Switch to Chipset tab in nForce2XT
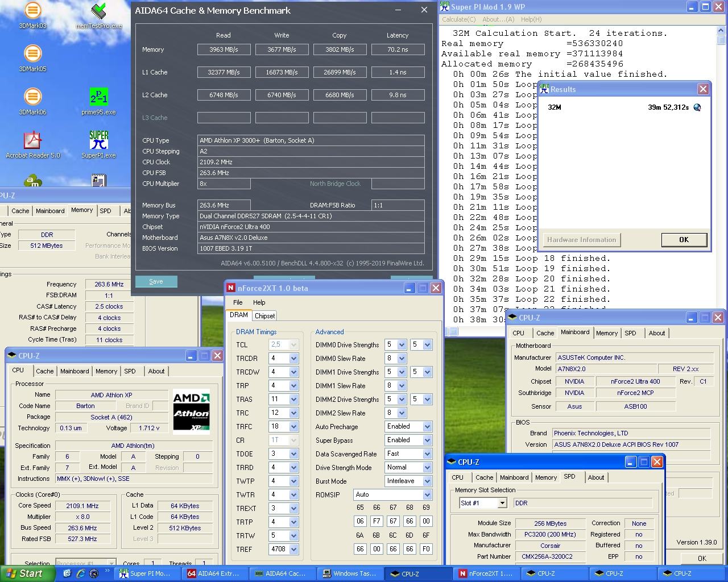 pyautogui.click(x=264, y=316)
